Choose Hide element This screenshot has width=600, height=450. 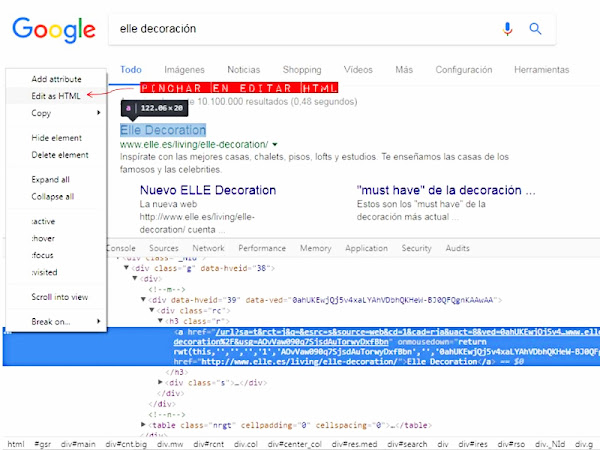(56, 138)
